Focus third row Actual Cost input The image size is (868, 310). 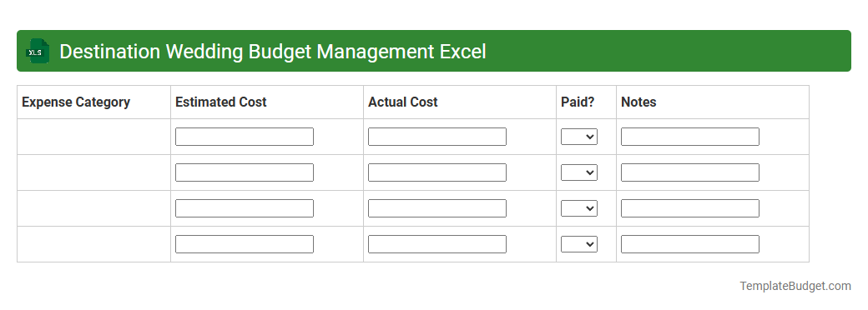(437, 208)
